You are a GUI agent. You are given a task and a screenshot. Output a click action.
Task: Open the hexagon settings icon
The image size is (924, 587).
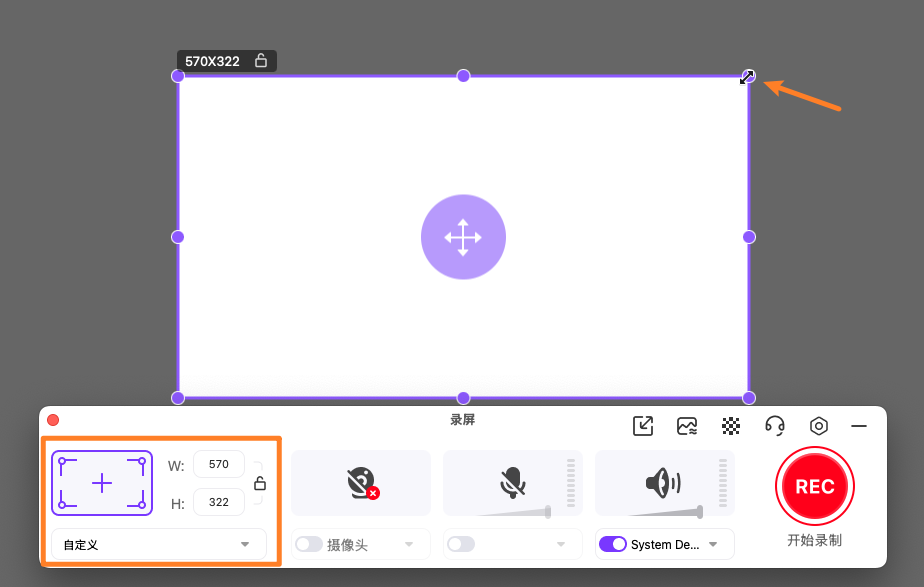point(819,426)
